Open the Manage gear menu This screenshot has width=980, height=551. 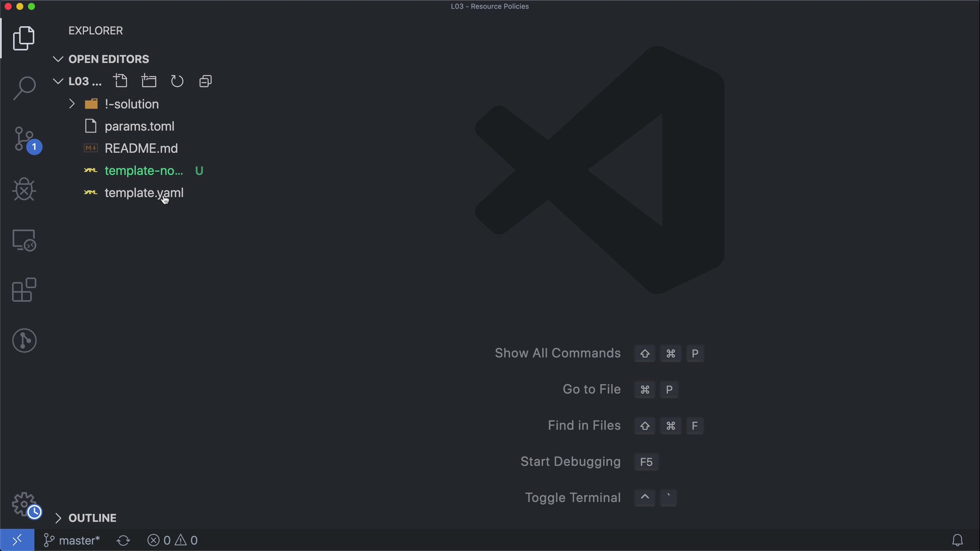(24, 505)
